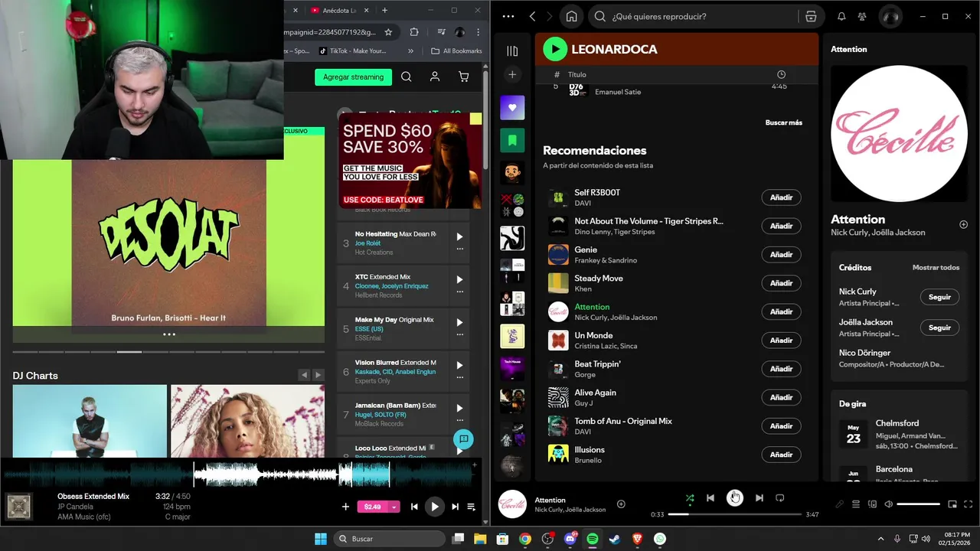The width and height of the screenshot is (980, 551).
Task: Open Spotify miniplayer
Action: pyautogui.click(x=952, y=504)
